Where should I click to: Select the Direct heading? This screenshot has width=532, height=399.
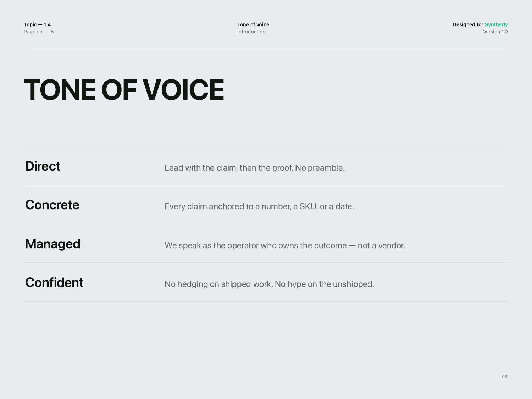pyautogui.click(x=43, y=166)
